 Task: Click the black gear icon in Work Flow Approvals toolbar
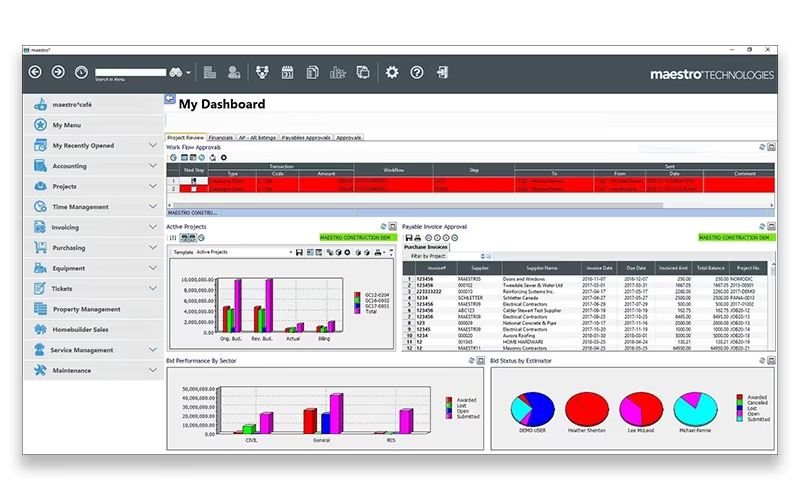pos(223,158)
